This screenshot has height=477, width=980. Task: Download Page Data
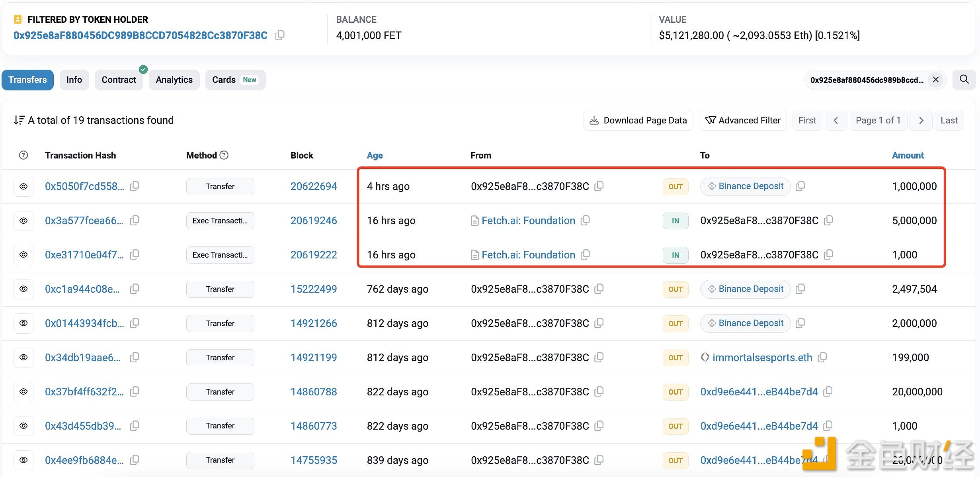[x=638, y=120]
